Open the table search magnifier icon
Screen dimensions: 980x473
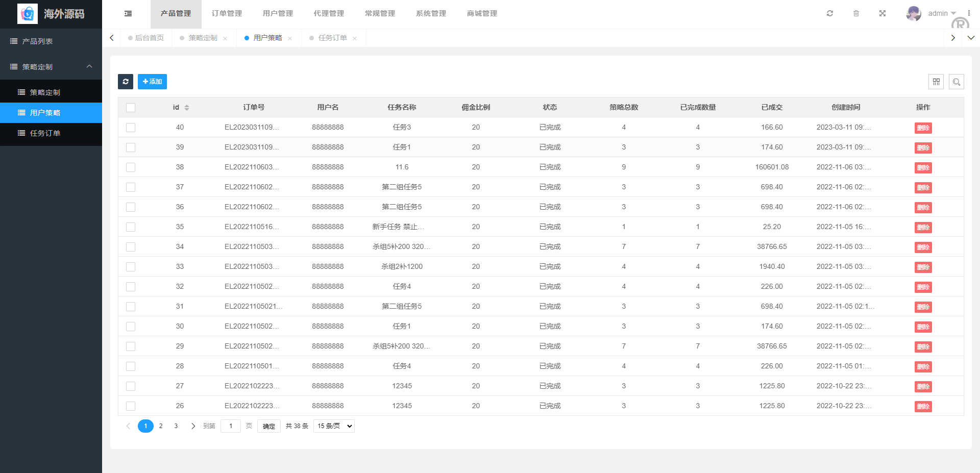point(956,82)
